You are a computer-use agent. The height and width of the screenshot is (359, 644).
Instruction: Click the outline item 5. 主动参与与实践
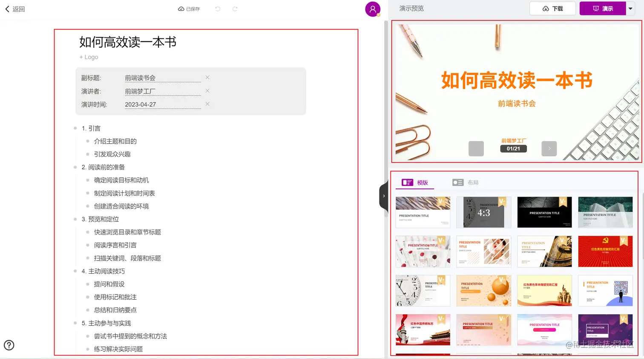[106, 323]
